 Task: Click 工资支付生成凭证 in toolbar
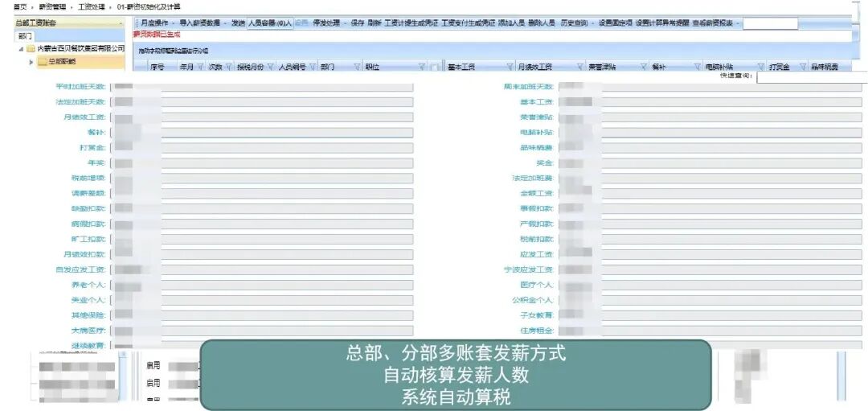(469, 23)
